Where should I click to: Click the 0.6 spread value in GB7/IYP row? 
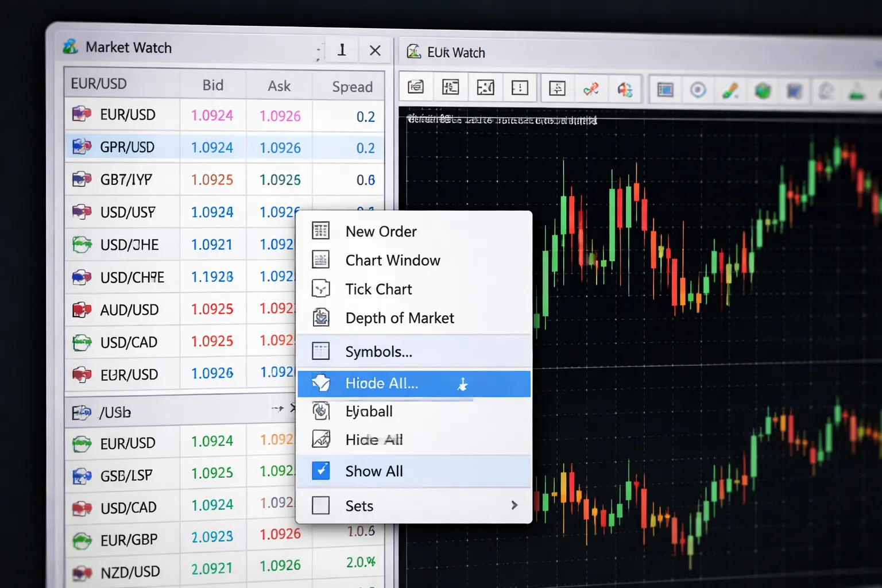[x=366, y=180]
